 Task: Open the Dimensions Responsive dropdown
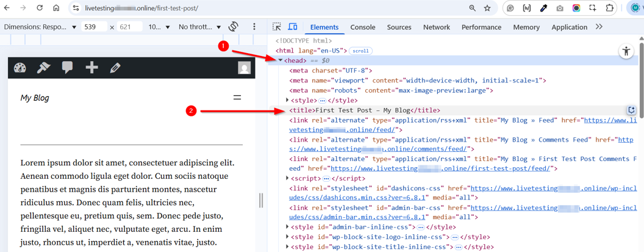tap(40, 27)
